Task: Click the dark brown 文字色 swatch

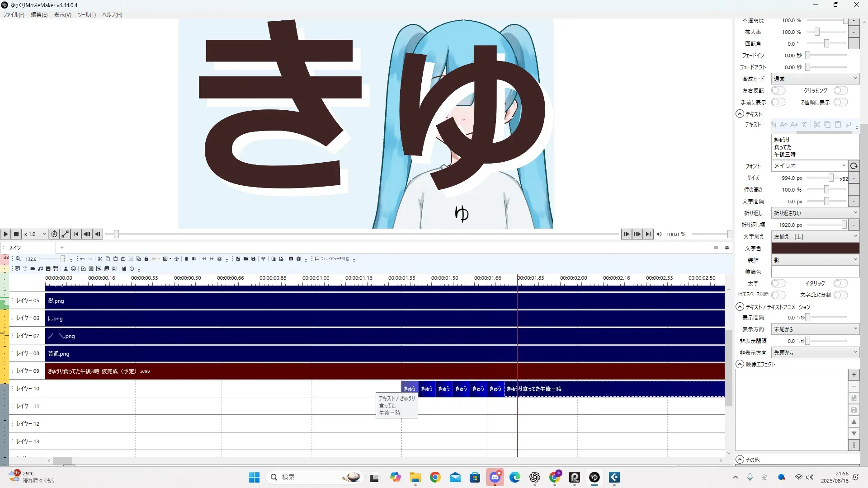Action: click(x=815, y=248)
